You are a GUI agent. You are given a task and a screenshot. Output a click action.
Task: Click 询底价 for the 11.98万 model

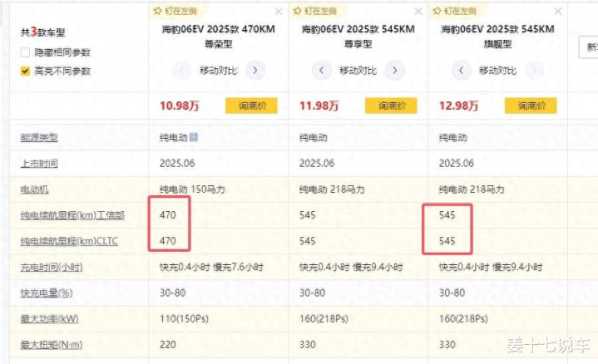tap(391, 106)
